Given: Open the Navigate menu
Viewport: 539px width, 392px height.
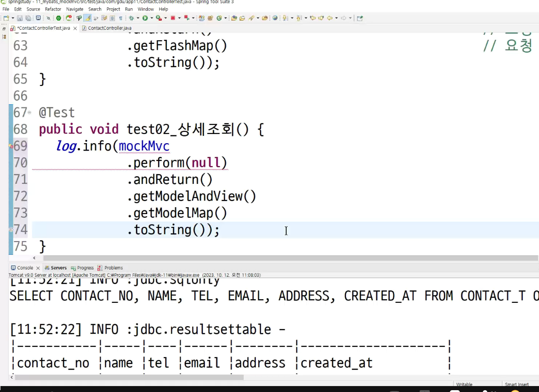Looking at the screenshot, I should pyautogui.click(x=75, y=9).
